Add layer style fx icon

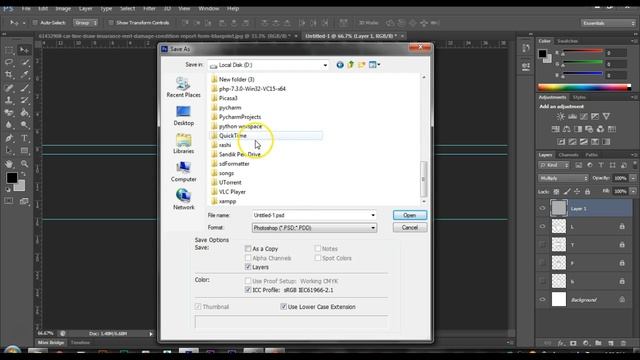click(561, 343)
